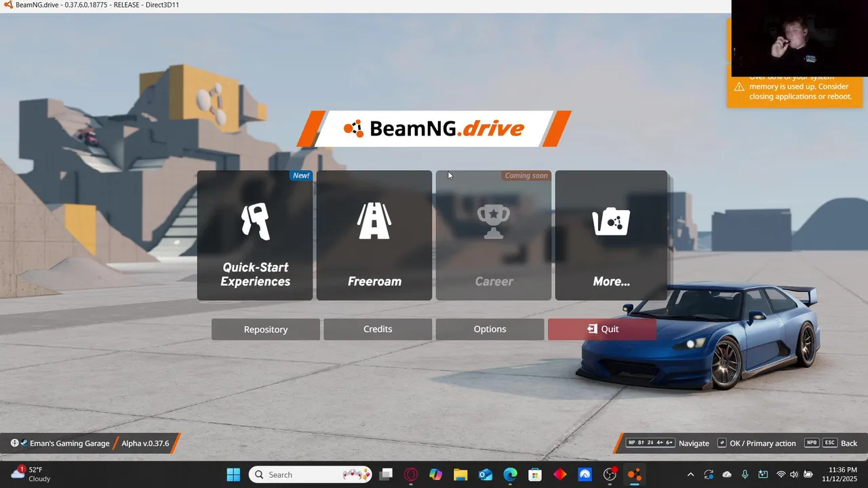Click the key fob Quick-Start icon

pos(256,221)
